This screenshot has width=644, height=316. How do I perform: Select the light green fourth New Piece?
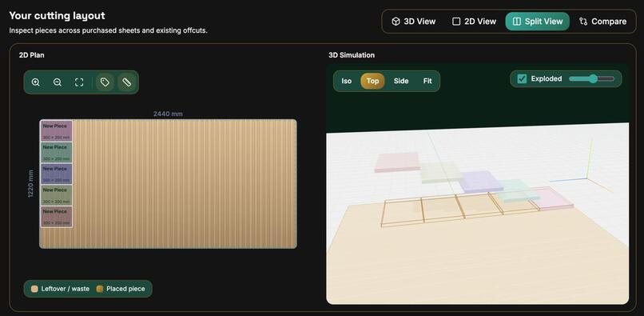click(x=56, y=195)
